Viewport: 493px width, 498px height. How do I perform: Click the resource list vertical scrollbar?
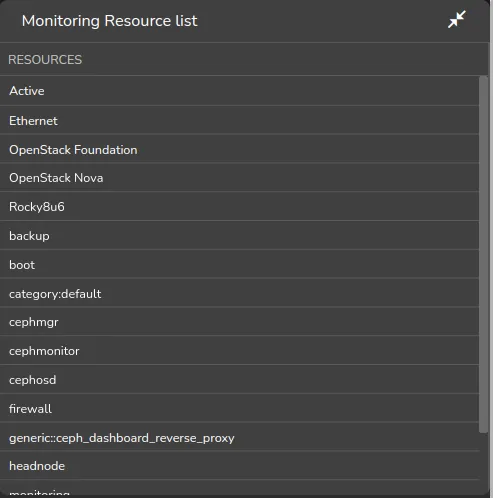[x=483, y=254]
